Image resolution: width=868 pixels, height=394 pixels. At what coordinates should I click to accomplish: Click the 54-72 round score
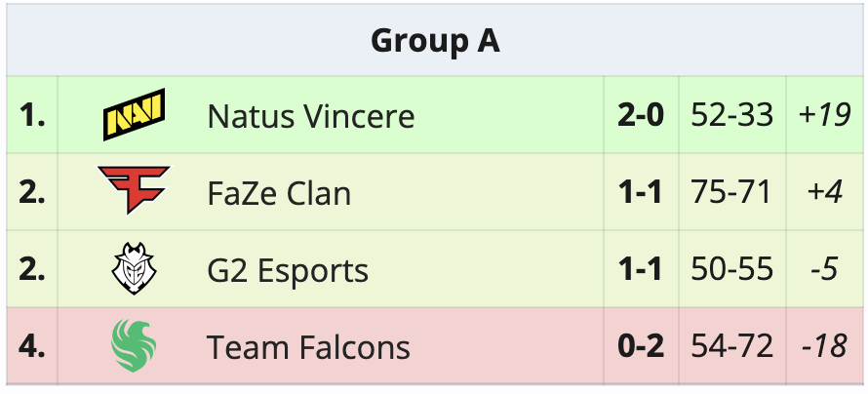point(731,347)
